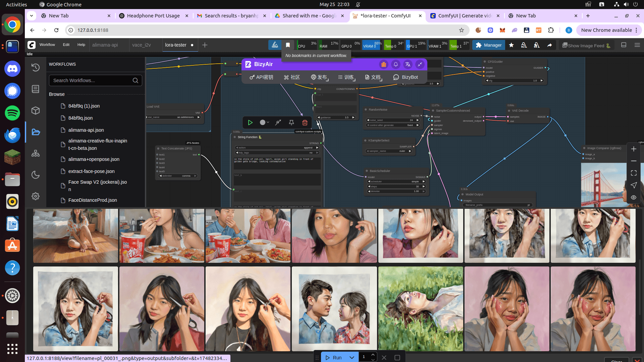Increase the batch count stepper

point(373,355)
